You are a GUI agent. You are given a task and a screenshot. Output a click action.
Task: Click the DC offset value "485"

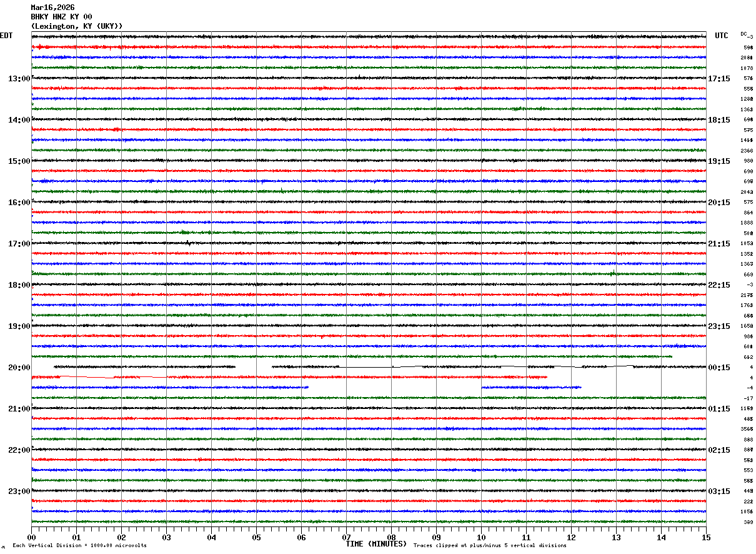[x=748, y=419]
